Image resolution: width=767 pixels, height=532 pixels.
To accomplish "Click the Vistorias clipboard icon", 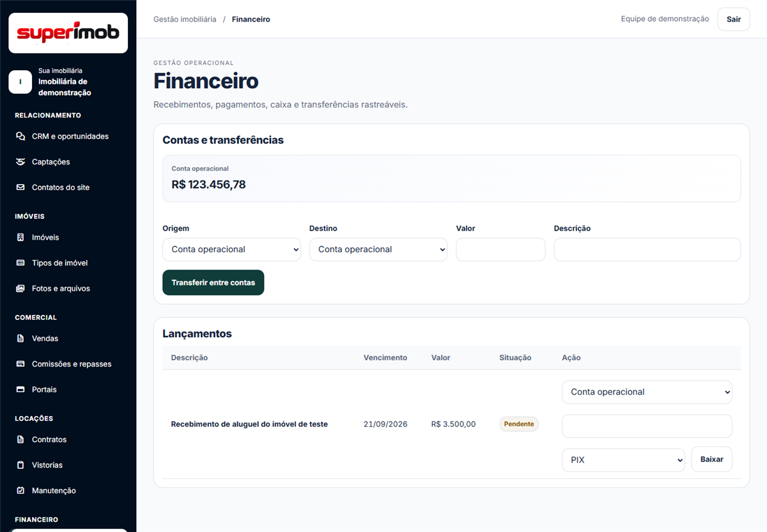I will coord(20,465).
